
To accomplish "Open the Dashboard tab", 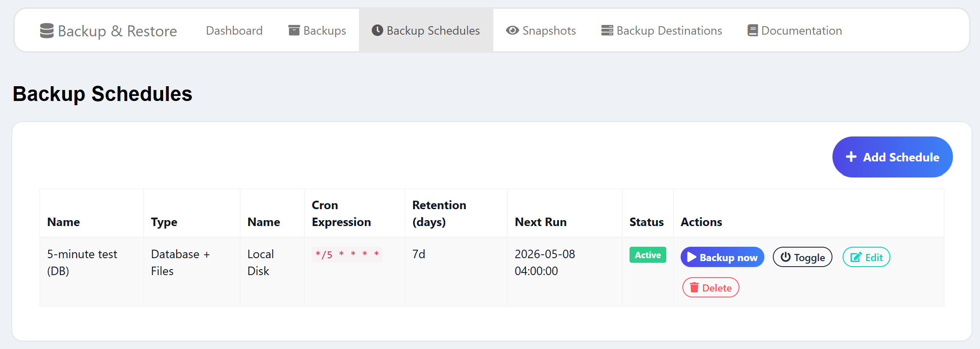I will 234,30.
